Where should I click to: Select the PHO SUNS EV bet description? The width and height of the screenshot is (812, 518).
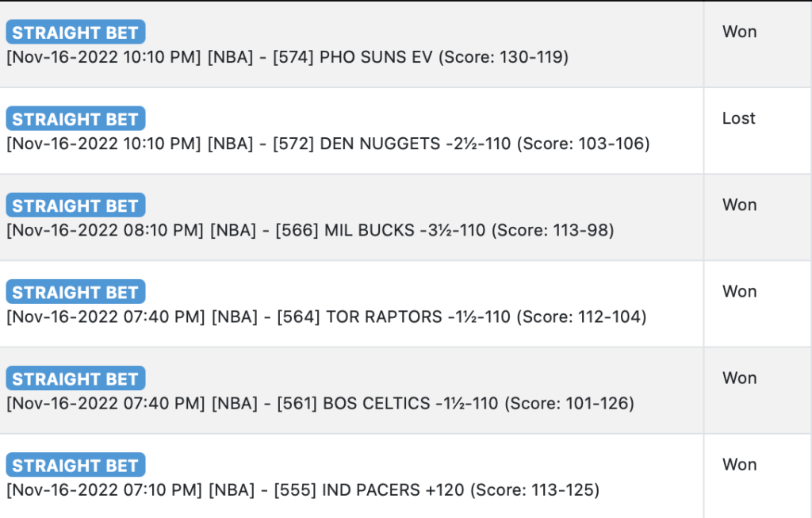point(287,57)
